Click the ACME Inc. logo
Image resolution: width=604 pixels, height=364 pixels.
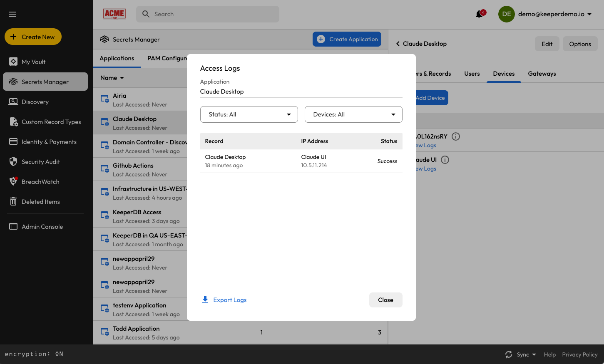tap(114, 14)
